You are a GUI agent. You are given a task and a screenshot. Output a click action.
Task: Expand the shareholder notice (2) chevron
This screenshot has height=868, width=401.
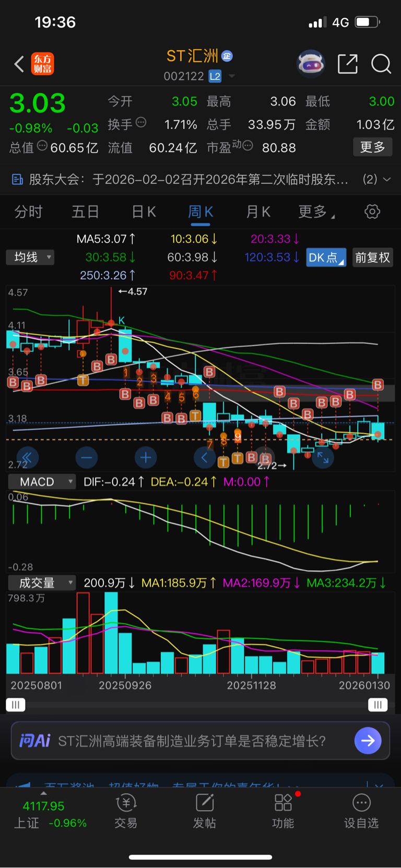[387, 180]
